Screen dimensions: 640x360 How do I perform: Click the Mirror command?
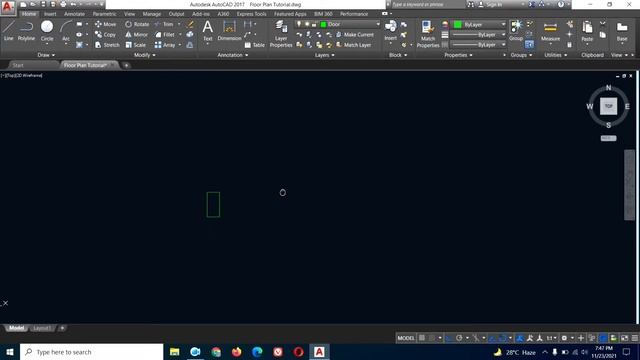tap(137, 35)
